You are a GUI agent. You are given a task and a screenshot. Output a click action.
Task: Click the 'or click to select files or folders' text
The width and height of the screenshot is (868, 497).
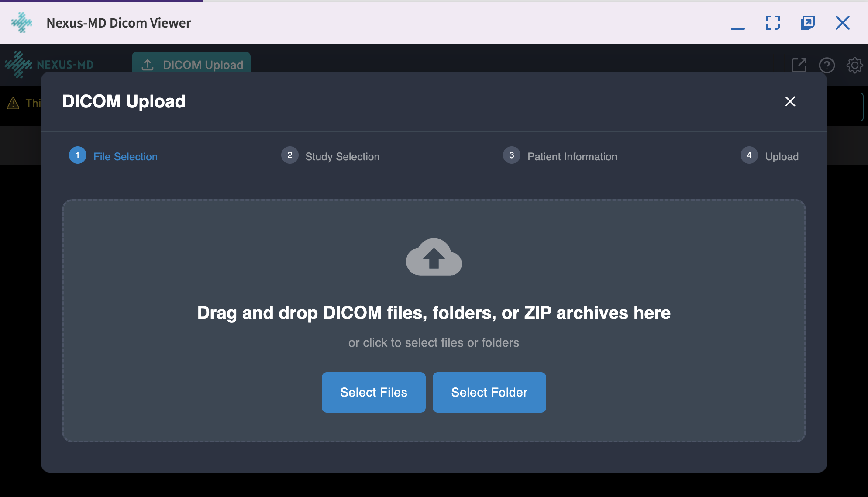[x=434, y=342]
